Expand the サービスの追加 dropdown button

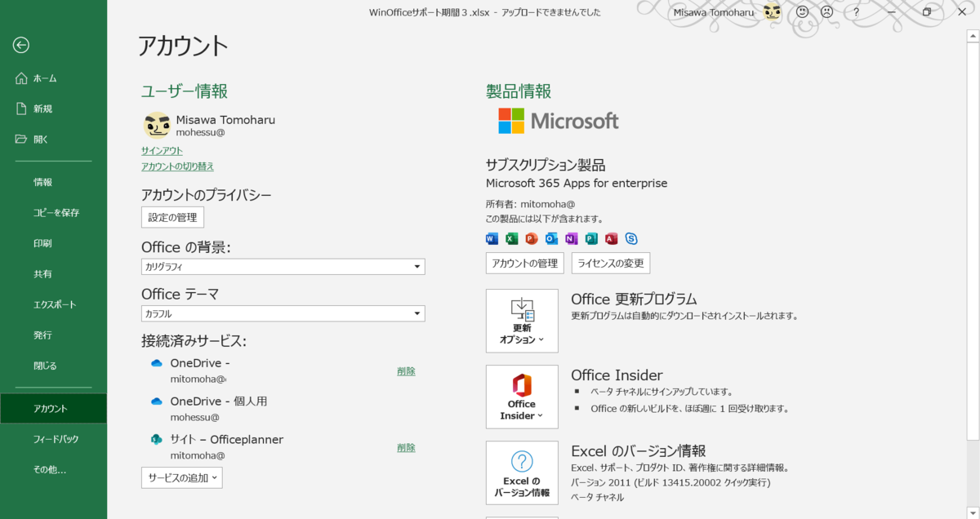(x=181, y=477)
